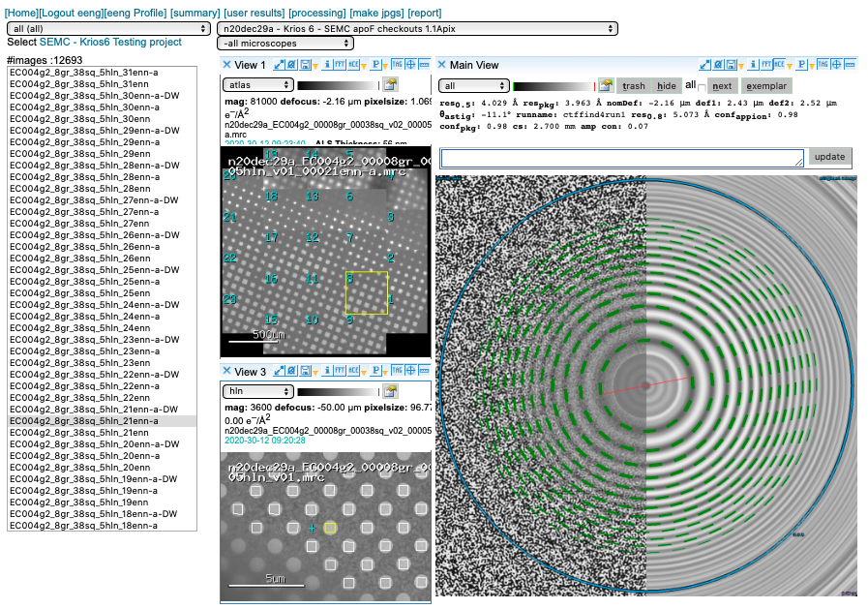Toggle the FFT icon in Main View
This screenshot has width=868, height=609.
pos(766,65)
